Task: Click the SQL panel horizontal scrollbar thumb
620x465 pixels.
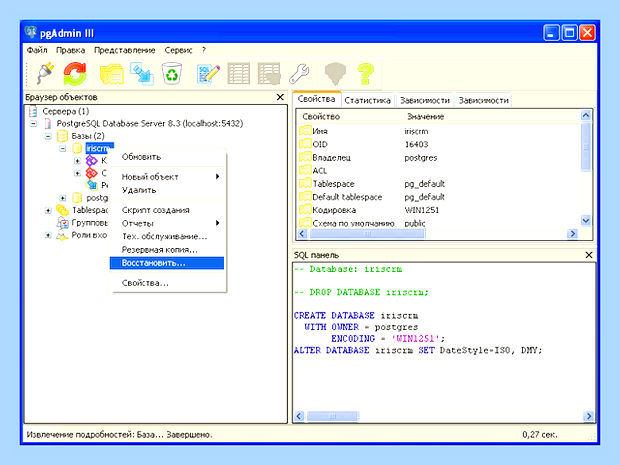Action: coord(333,416)
